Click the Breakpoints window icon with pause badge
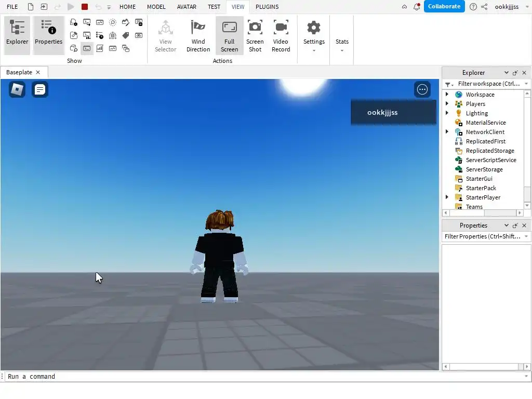 139,22
